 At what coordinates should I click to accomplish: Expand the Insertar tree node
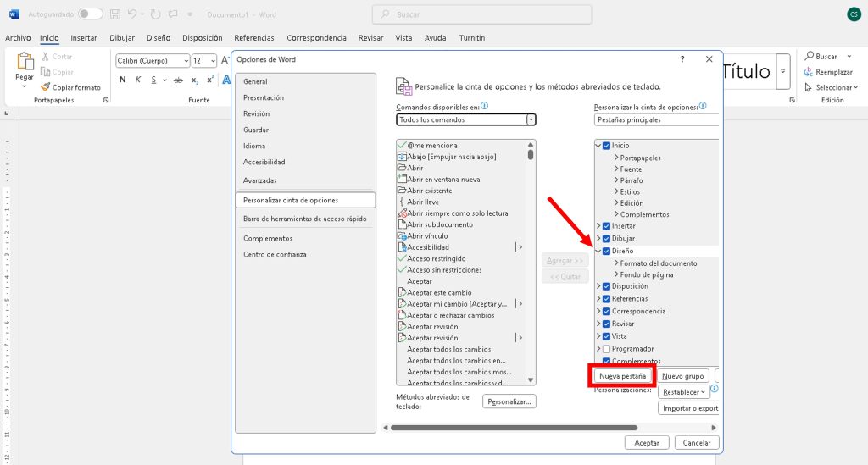pos(598,226)
